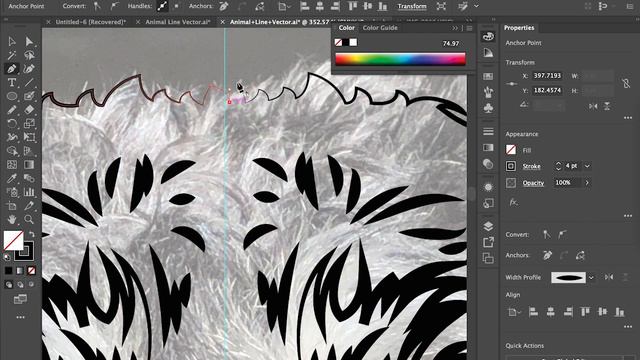640x360 pixels.
Task: Expand Color panel double-arrow
Action: tap(455, 28)
